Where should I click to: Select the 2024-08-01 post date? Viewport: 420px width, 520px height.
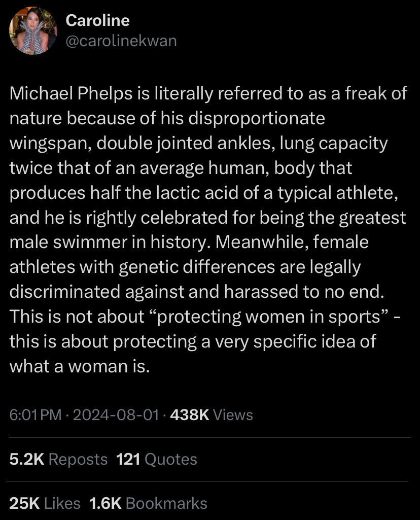(x=116, y=414)
